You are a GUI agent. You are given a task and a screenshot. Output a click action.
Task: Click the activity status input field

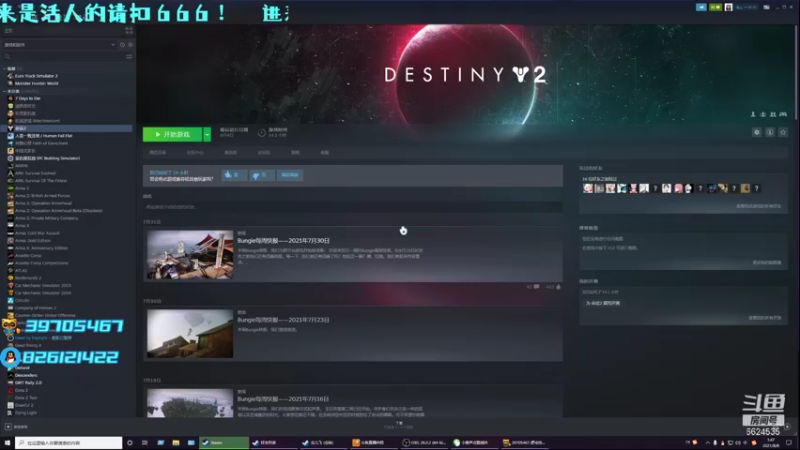coord(353,207)
